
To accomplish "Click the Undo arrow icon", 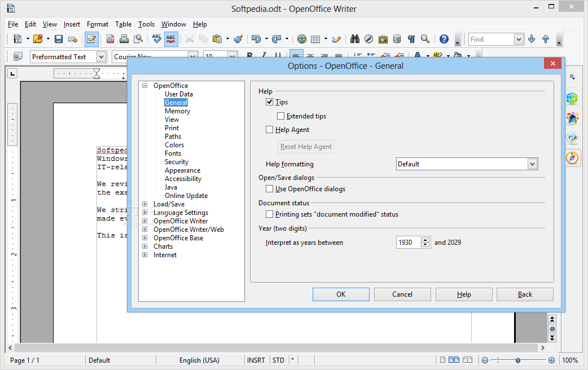I will point(256,39).
